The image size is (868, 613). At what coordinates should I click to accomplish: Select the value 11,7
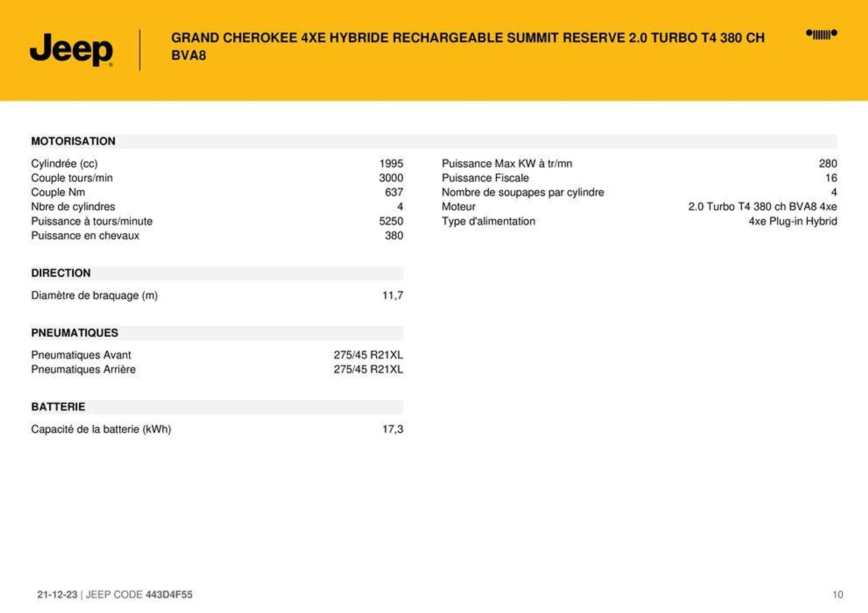pyautogui.click(x=392, y=296)
